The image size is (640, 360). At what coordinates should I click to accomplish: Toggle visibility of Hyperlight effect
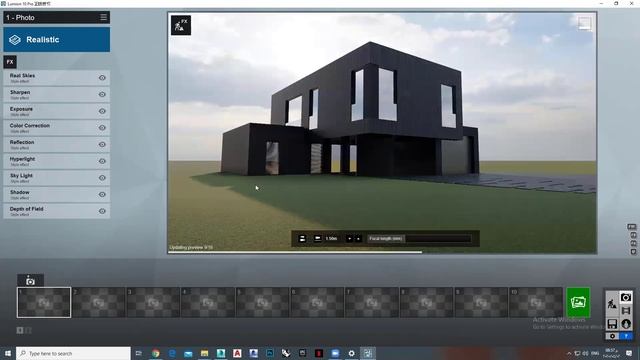coord(102,161)
